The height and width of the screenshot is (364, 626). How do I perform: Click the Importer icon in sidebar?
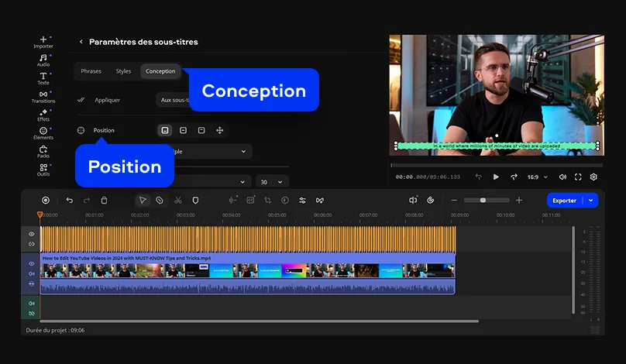tap(43, 41)
